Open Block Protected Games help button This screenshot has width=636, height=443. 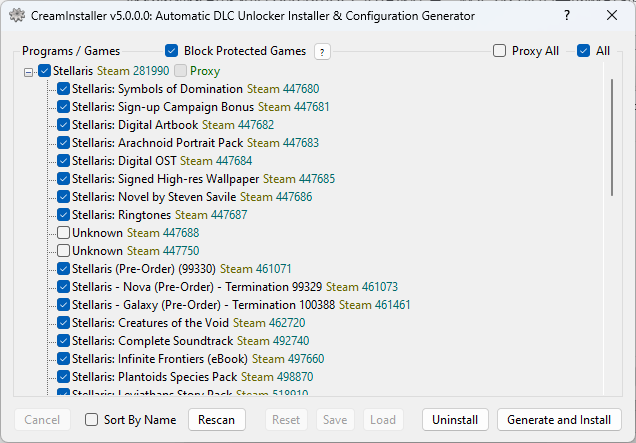(x=322, y=52)
